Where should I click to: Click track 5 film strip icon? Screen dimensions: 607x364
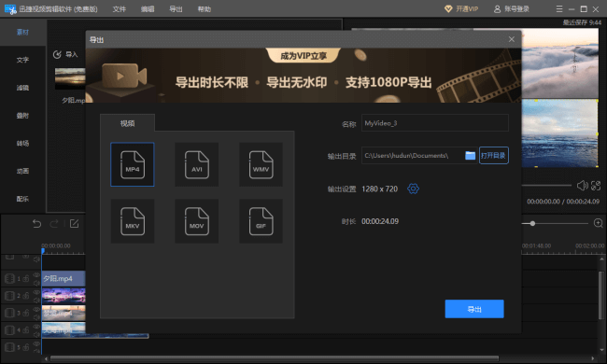point(9,347)
